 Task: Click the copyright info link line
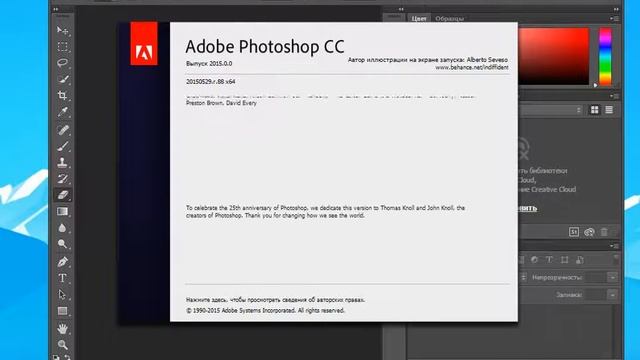pyautogui.click(x=276, y=300)
